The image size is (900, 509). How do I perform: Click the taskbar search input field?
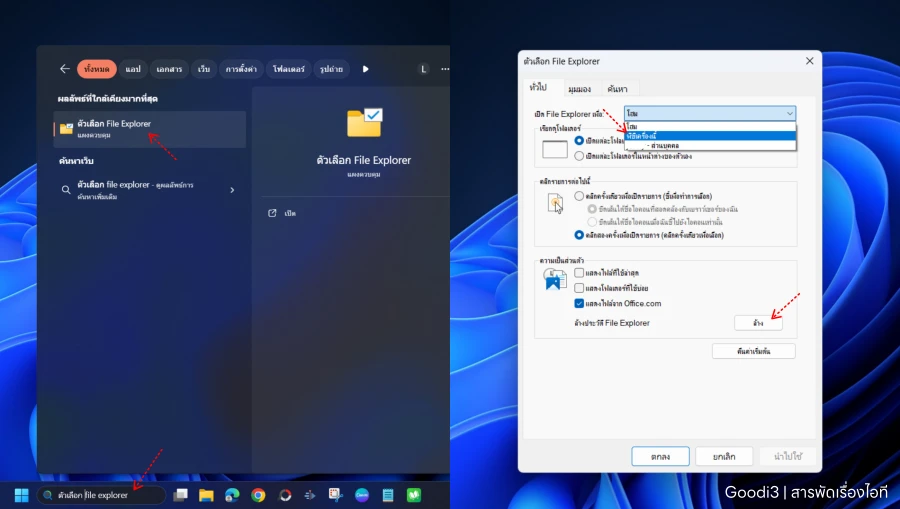100,495
